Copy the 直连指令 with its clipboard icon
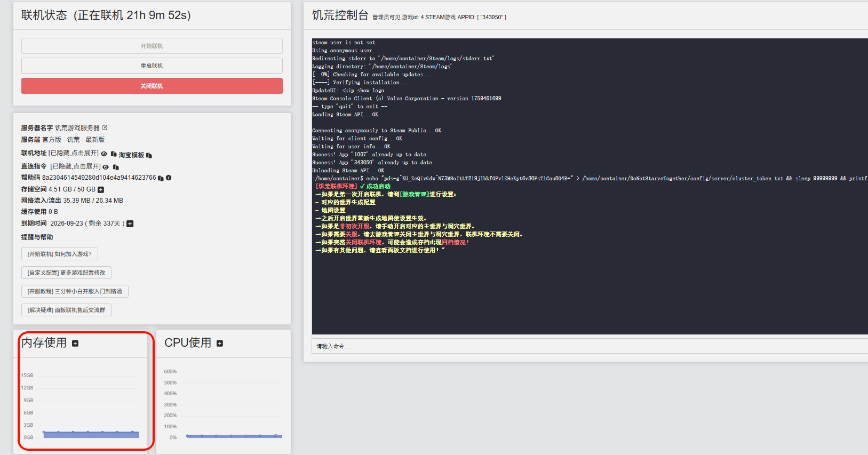The width and height of the screenshot is (868, 455). tap(116, 167)
